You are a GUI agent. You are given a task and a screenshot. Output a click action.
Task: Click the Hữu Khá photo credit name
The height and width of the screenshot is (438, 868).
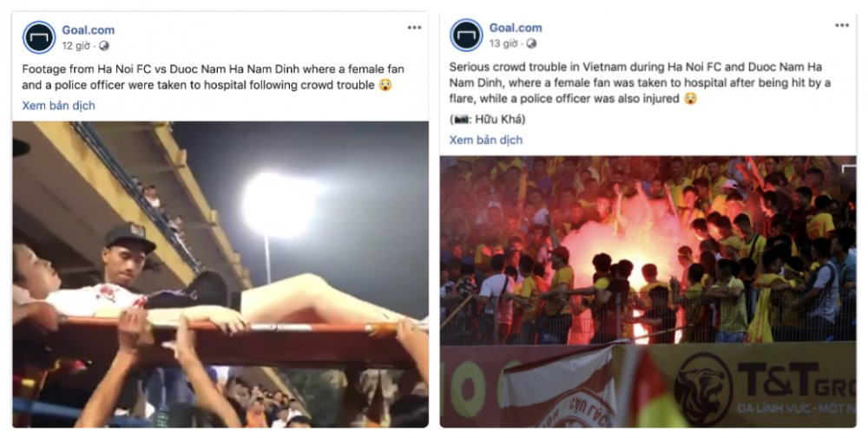point(502,119)
